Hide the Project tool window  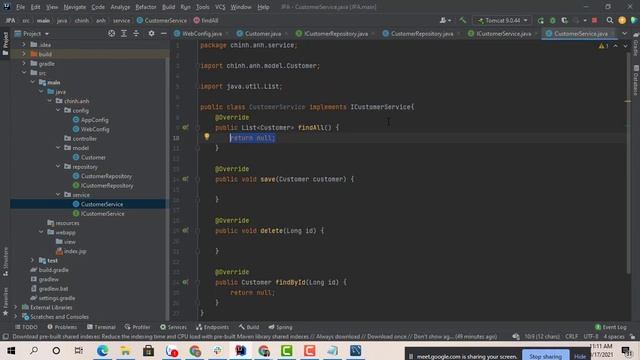(x=163, y=33)
